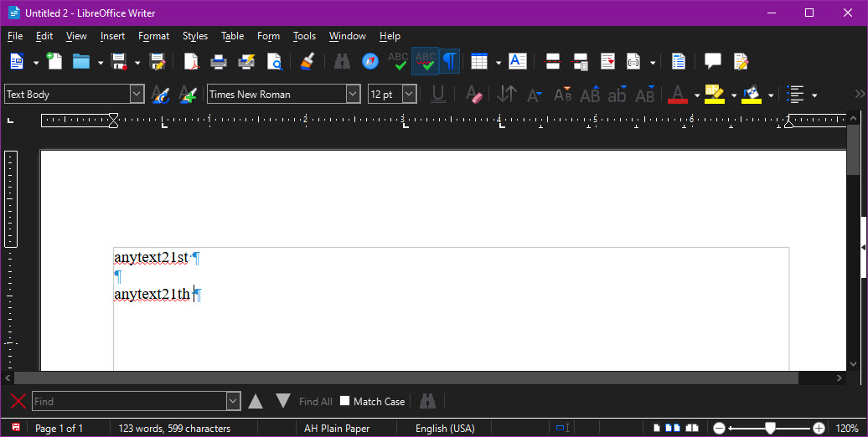Click the zoom out minus button
868x437 pixels.
[719, 428]
